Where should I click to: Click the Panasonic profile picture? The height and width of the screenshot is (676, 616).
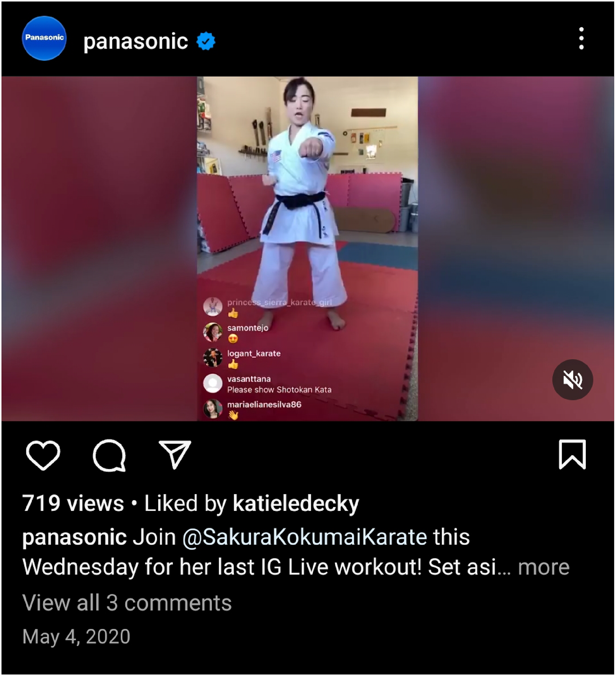pyautogui.click(x=44, y=38)
